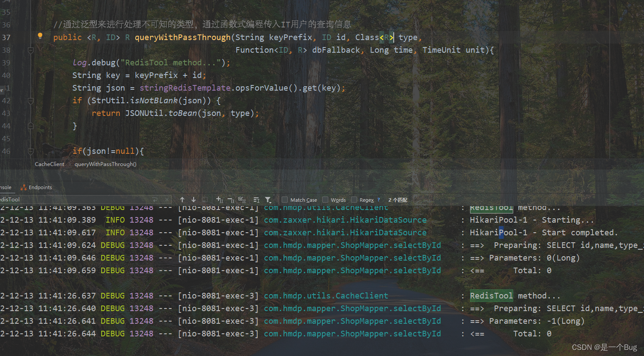Click the highlighted RedisTool match in exec-3 log
644x356 pixels.
point(491,296)
